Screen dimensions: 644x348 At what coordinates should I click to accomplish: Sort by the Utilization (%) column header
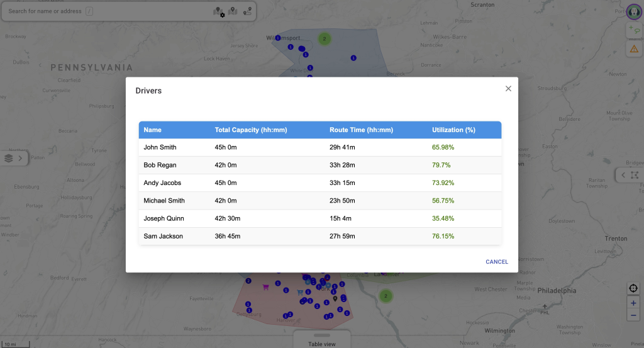click(453, 130)
